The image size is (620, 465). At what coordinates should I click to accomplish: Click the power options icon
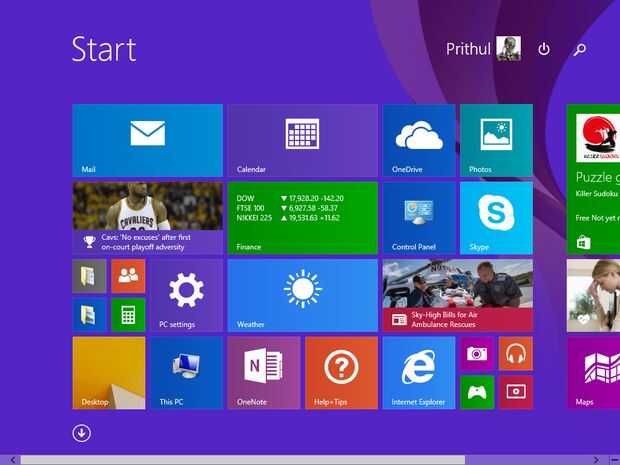pos(544,49)
